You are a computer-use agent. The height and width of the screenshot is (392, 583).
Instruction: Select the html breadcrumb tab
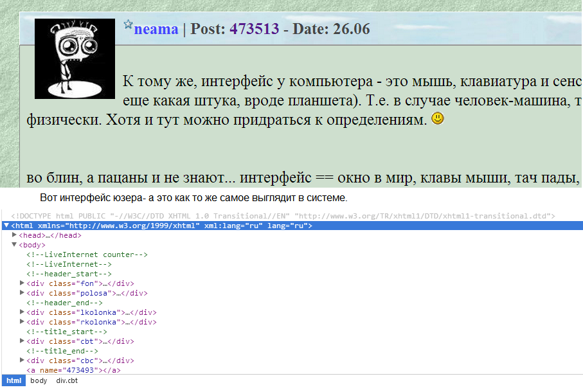tap(13, 380)
